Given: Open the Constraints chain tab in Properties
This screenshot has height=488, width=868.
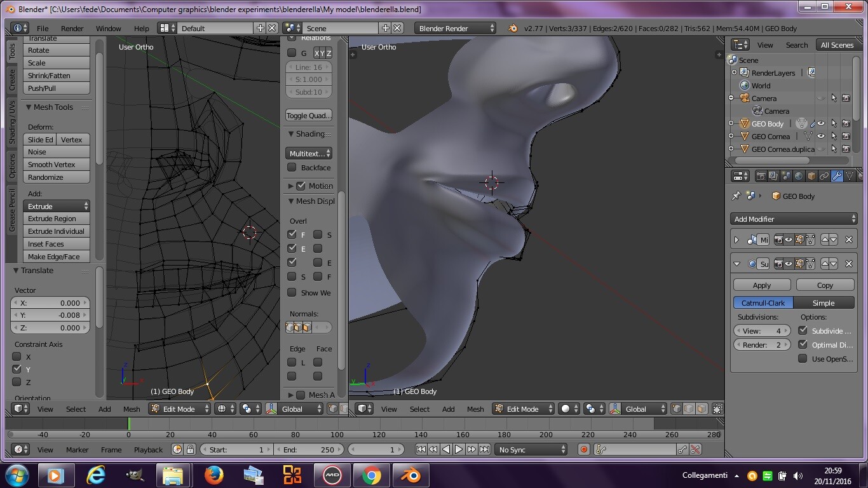Looking at the screenshot, I should coord(824,176).
